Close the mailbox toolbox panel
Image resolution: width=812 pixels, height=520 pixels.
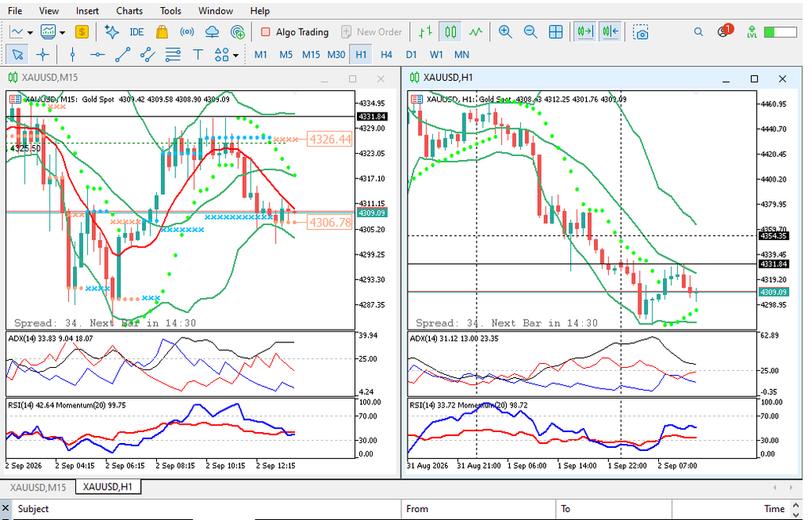click(6, 509)
